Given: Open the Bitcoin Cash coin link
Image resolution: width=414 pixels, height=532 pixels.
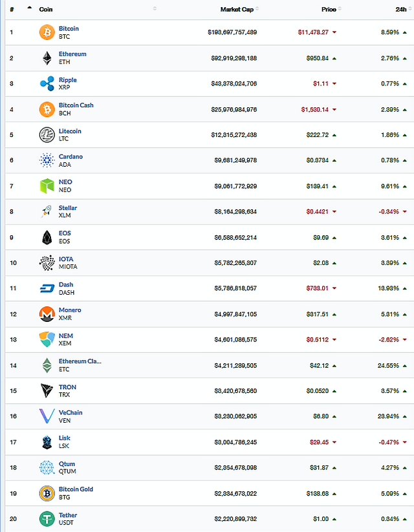Looking at the screenshot, I should (76, 105).
